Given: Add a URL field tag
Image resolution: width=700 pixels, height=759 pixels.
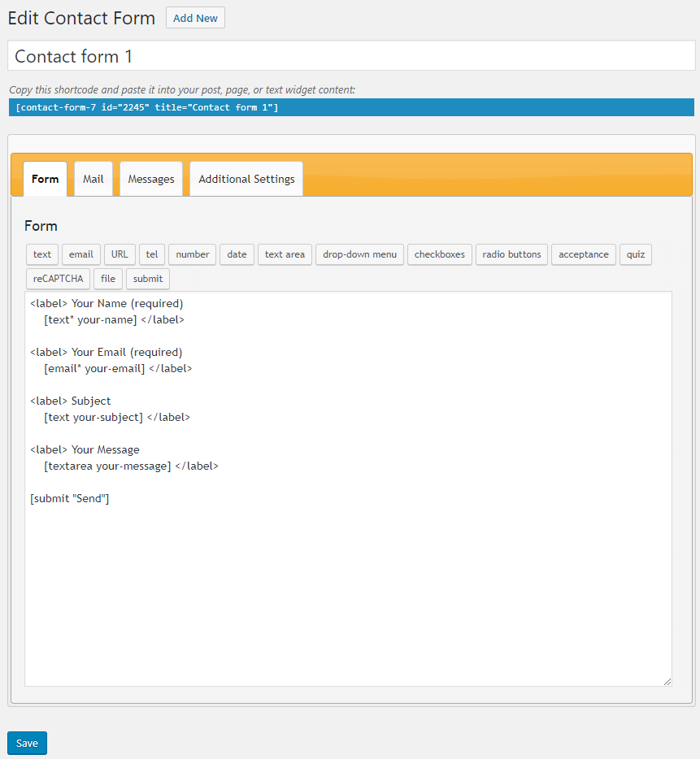Looking at the screenshot, I should pyautogui.click(x=120, y=254).
